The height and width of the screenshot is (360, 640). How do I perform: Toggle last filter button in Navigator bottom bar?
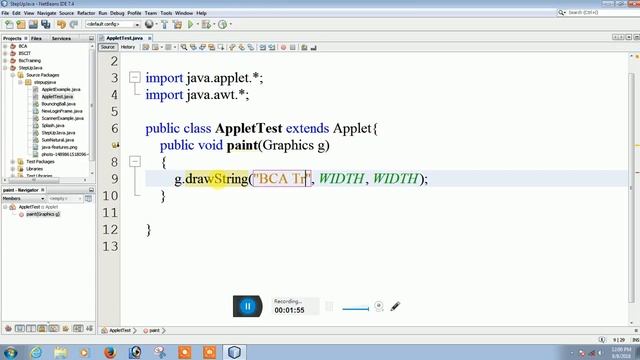tap(89, 329)
